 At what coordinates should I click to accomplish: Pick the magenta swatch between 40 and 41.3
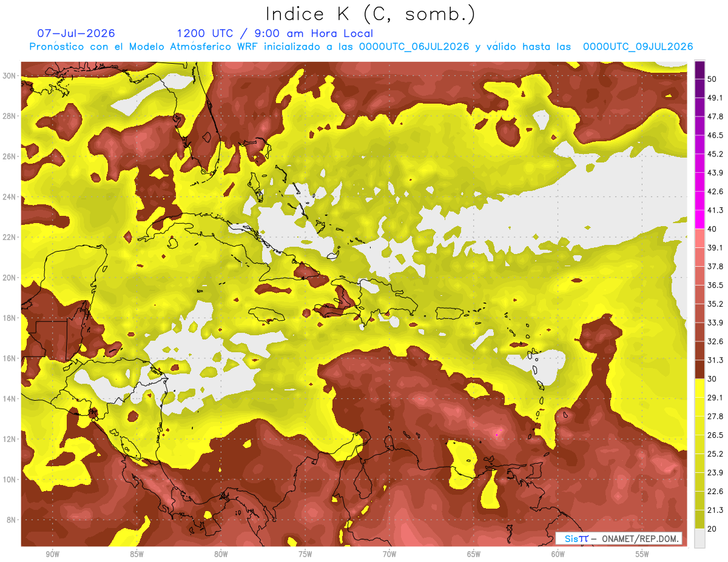pos(699,219)
